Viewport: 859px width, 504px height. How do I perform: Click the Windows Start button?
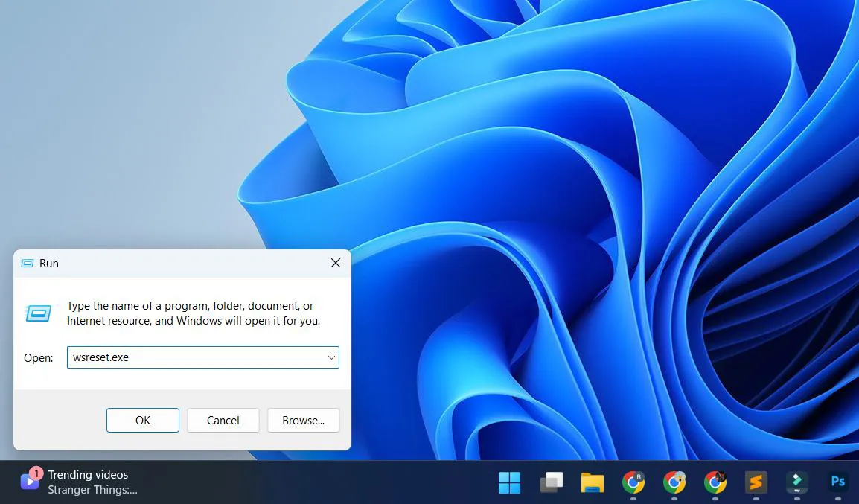tap(509, 483)
